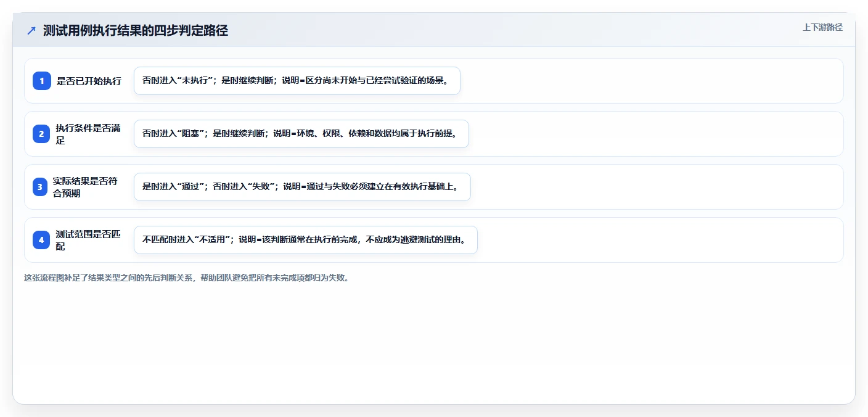Click the 上下游路径 label
Screen dimensions: 868x417
pos(822,27)
